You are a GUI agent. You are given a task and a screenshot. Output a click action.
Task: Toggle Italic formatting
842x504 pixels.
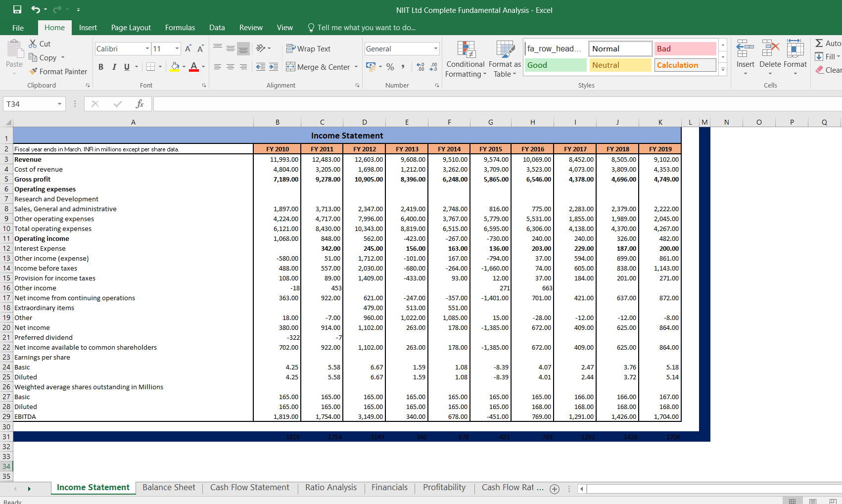pyautogui.click(x=114, y=67)
